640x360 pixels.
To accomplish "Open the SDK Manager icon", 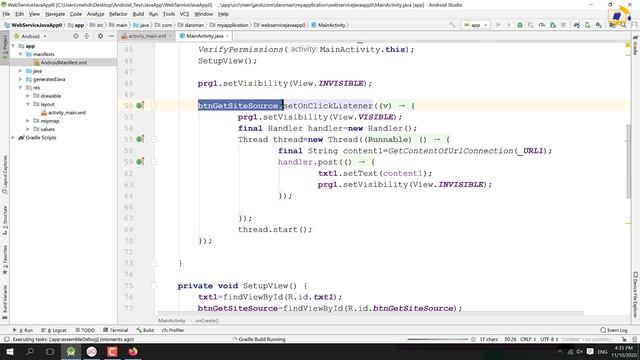I will tap(598, 25).
